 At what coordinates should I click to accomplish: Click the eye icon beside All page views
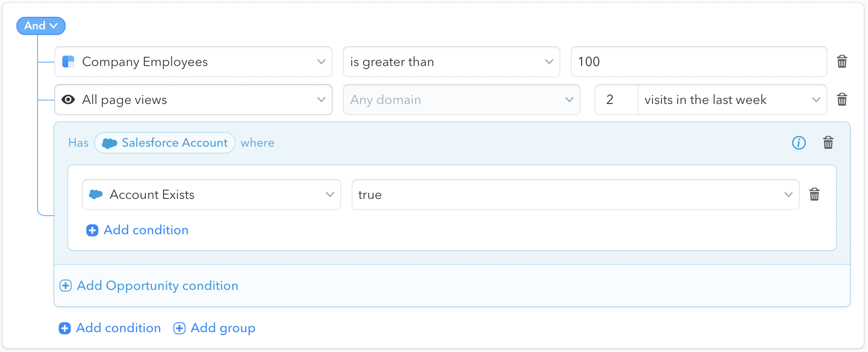click(x=68, y=100)
